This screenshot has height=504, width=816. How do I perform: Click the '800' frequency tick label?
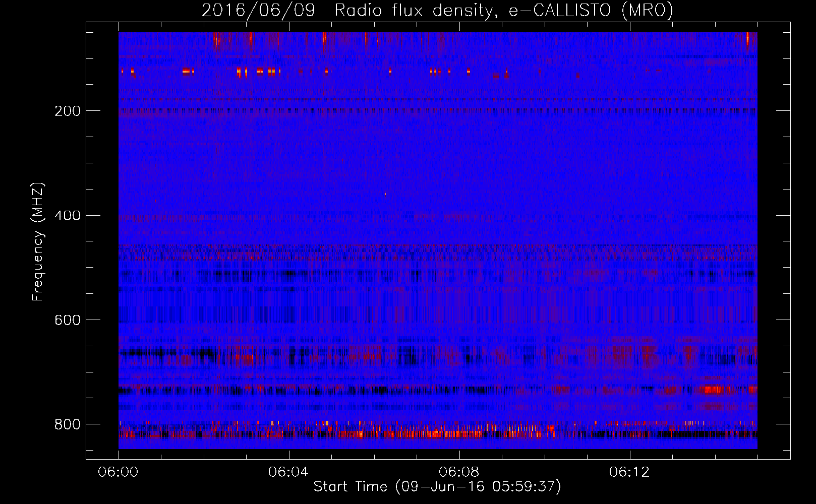(x=68, y=424)
